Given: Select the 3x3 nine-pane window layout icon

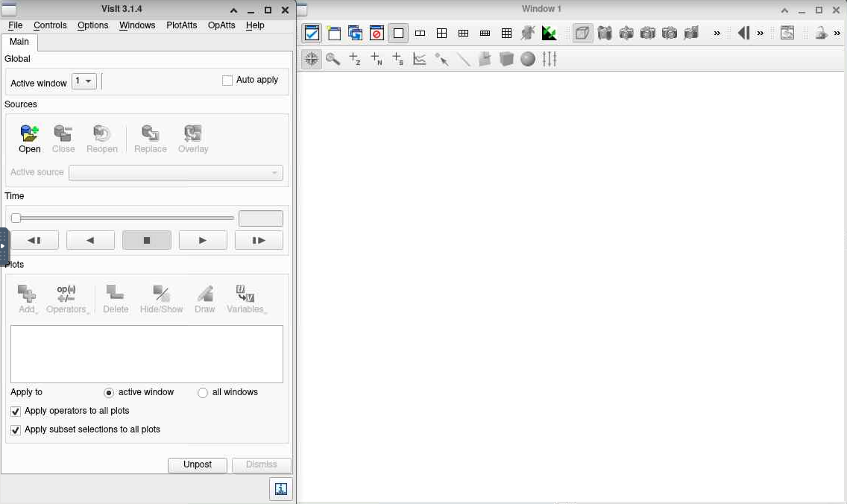Looking at the screenshot, I should click(x=506, y=34).
